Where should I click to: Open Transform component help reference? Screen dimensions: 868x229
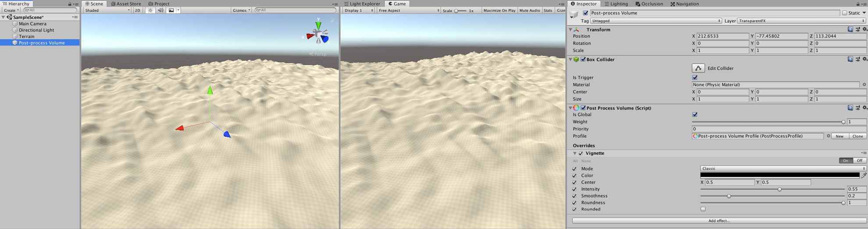click(x=850, y=29)
